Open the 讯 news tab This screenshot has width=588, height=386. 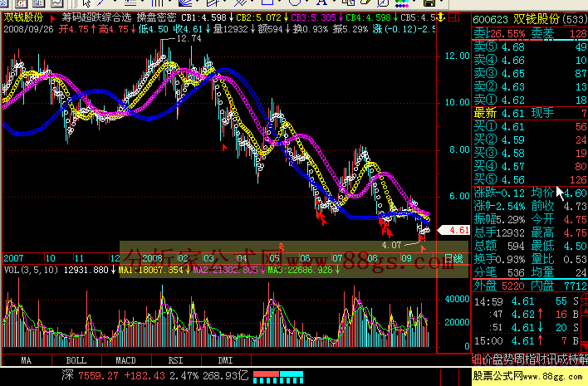(x=551, y=359)
